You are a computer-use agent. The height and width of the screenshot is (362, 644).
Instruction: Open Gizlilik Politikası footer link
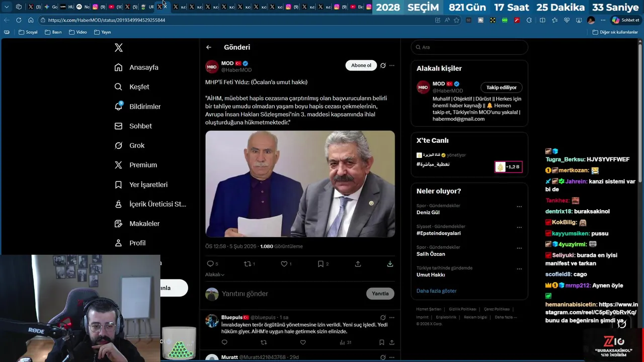(x=462, y=309)
